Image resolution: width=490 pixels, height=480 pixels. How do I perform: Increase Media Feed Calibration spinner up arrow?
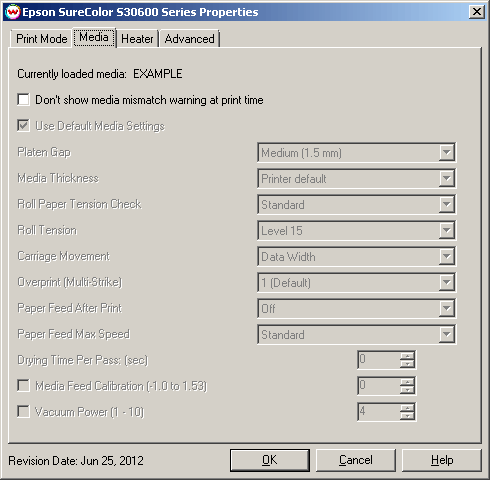[x=407, y=382]
